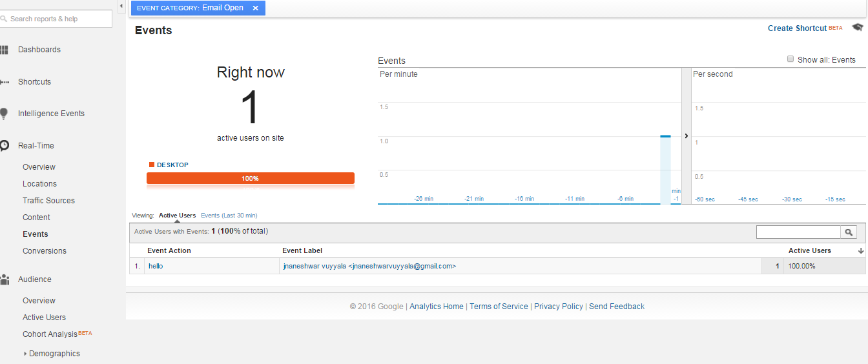Viewport: 868px width, 364px height.
Task: Go to Real-Time Overview
Action: (x=39, y=167)
